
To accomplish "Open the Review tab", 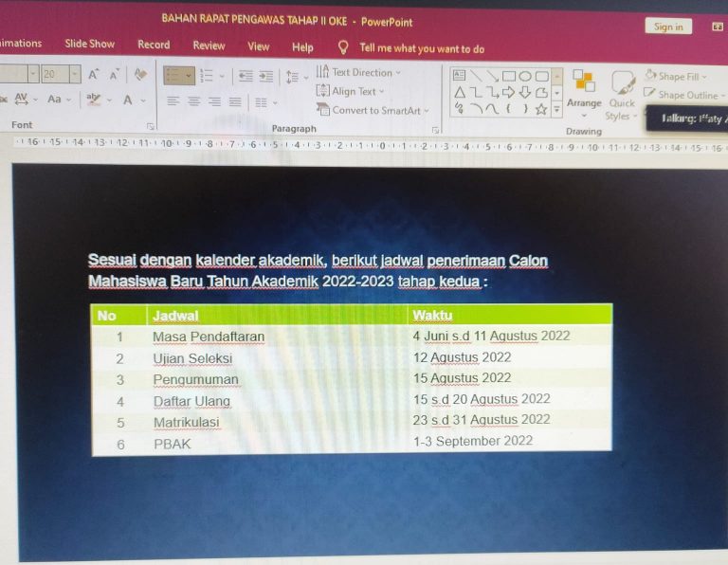I will click(209, 46).
